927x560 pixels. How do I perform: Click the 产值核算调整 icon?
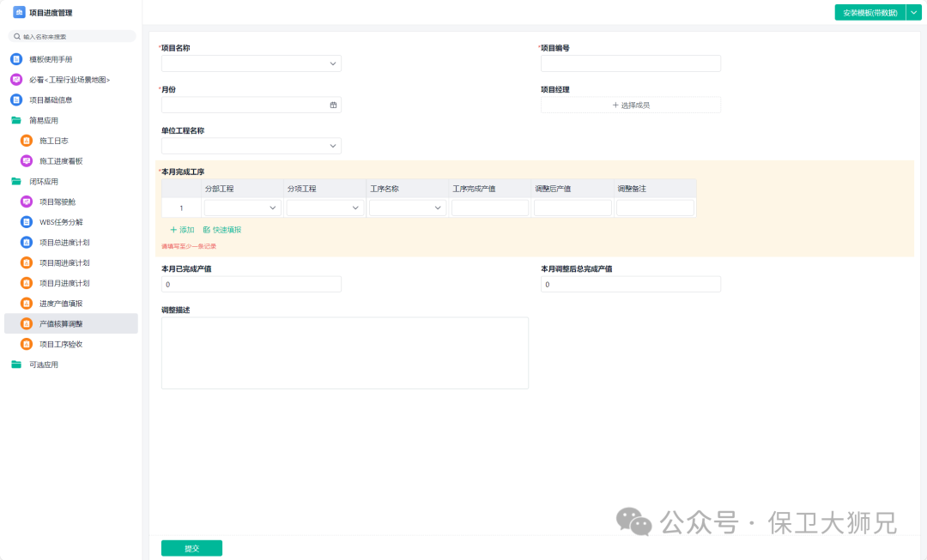[x=27, y=323]
